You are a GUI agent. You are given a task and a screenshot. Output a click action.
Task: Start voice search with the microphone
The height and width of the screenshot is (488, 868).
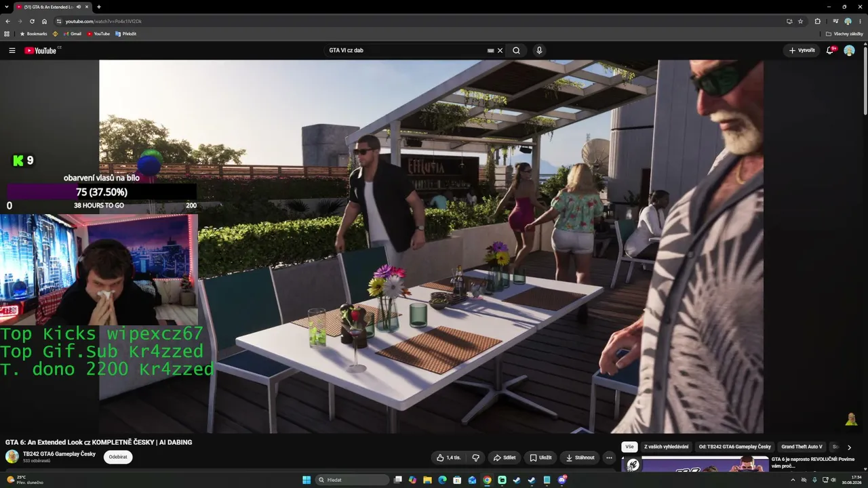[x=539, y=50]
